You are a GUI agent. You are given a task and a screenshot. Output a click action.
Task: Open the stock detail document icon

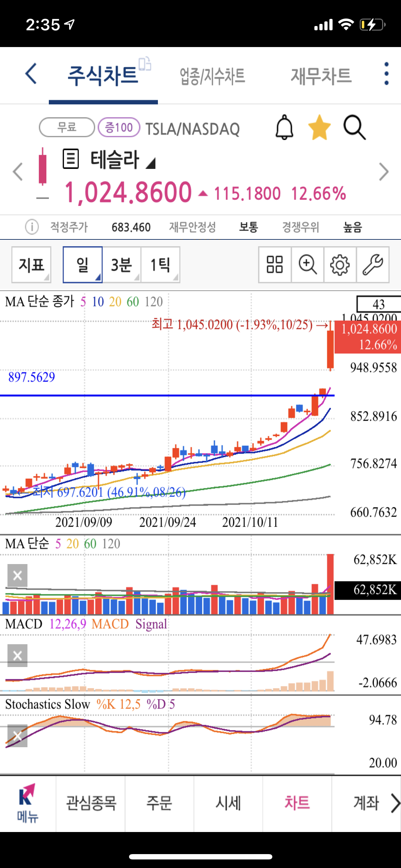pyautogui.click(x=71, y=159)
